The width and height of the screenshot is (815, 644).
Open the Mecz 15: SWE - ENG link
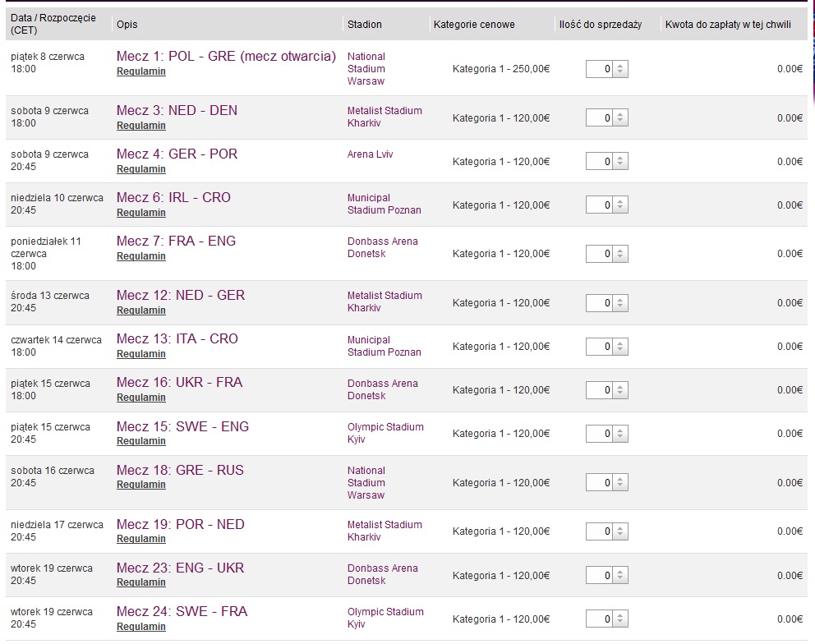coord(182,426)
